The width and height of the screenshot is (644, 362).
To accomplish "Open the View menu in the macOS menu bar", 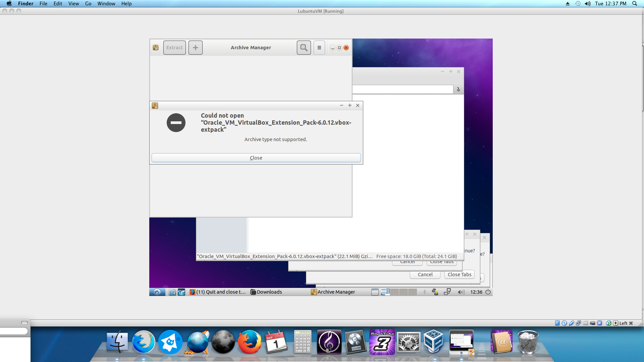I will (73, 4).
